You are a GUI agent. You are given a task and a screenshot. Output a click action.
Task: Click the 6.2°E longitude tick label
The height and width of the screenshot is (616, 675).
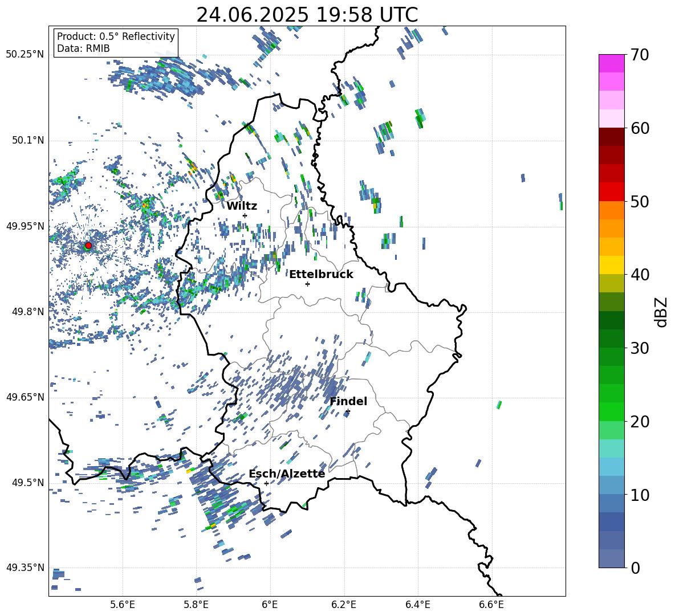[x=344, y=605]
